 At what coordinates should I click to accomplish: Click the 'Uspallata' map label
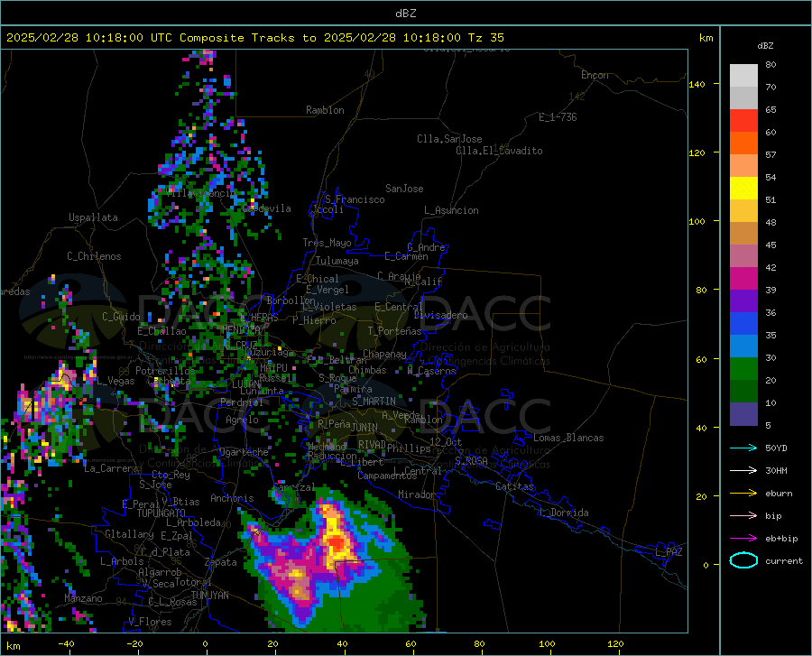click(x=93, y=217)
